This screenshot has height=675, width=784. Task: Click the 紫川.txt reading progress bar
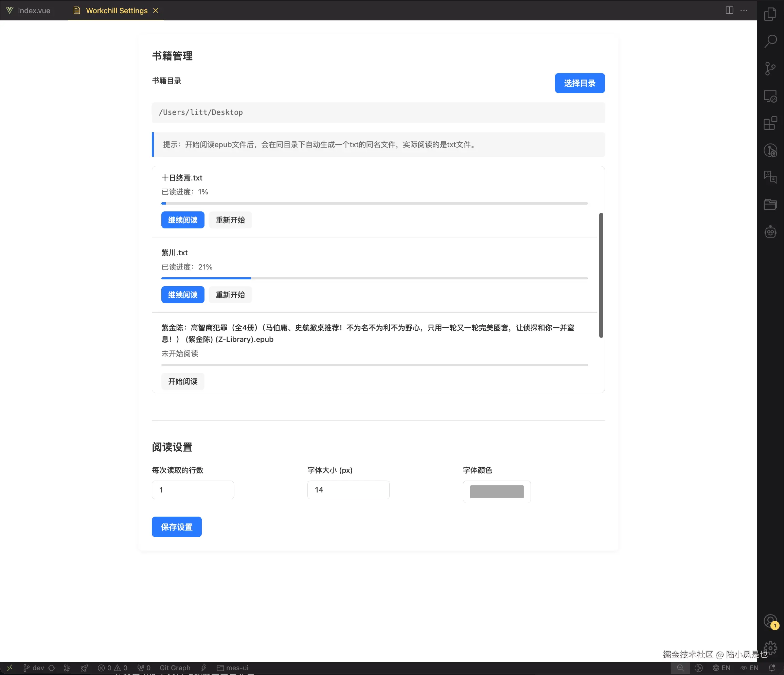click(x=374, y=278)
